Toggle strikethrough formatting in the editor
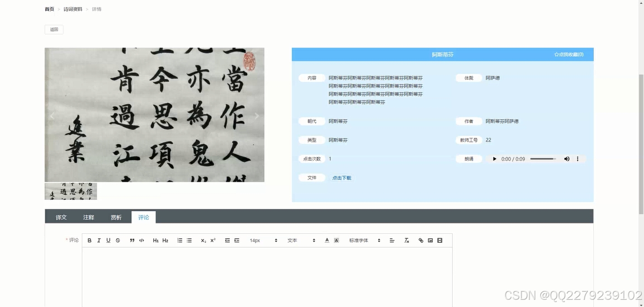 pyautogui.click(x=118, y=240)
